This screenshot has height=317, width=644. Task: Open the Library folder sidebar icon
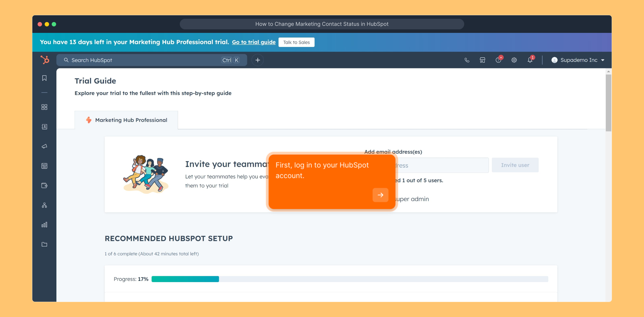[x=44, y=244]
